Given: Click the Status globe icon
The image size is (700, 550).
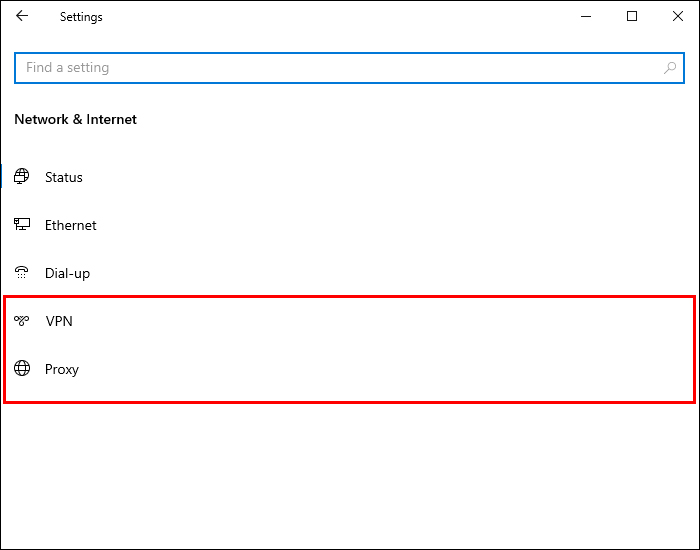Looking at the screenshot, I should pos(22,177).
